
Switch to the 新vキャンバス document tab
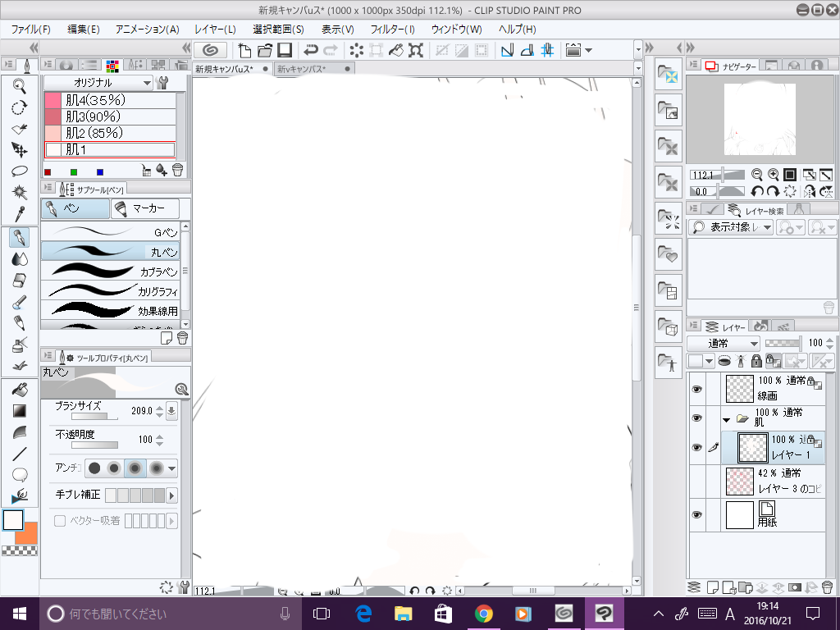302,69
